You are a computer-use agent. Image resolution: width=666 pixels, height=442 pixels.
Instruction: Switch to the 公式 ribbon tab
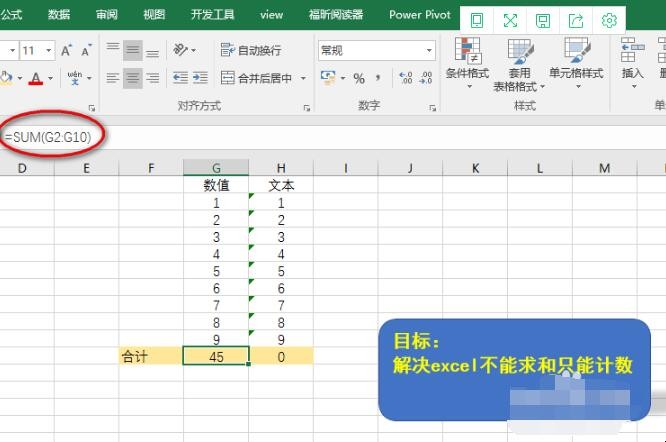click(11, 15)
